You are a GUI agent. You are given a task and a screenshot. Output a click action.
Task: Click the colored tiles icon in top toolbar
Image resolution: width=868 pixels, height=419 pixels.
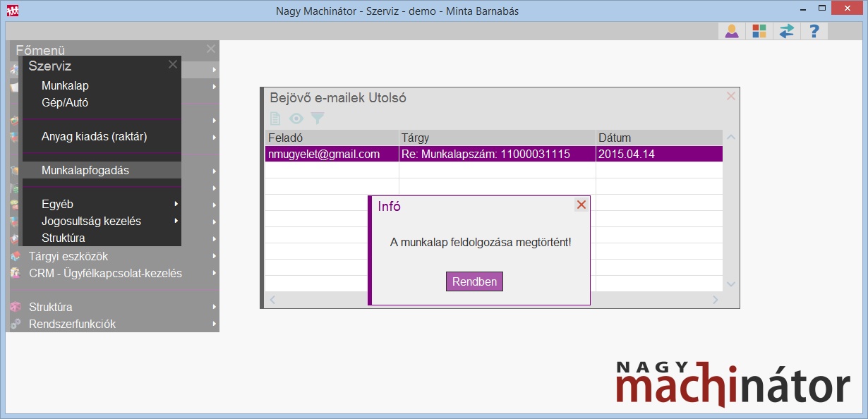(759, 31)
